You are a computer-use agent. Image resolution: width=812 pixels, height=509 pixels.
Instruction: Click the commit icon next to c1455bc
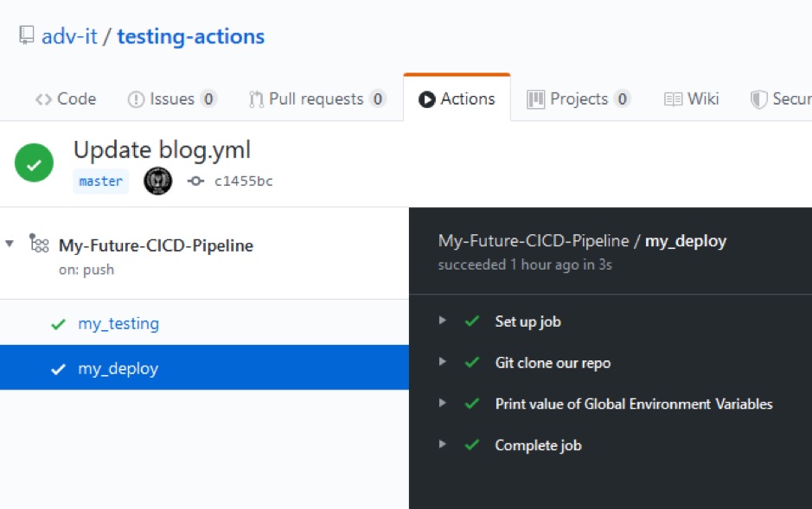pos(195,181)
